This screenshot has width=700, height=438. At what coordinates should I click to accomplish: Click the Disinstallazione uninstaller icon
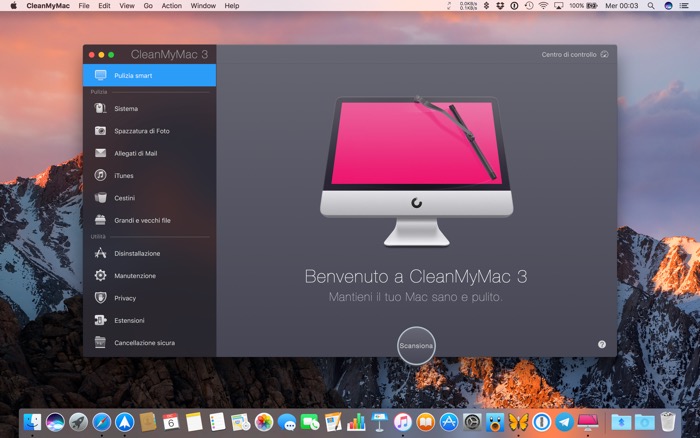pyautogui.click(x=100, y=253)
